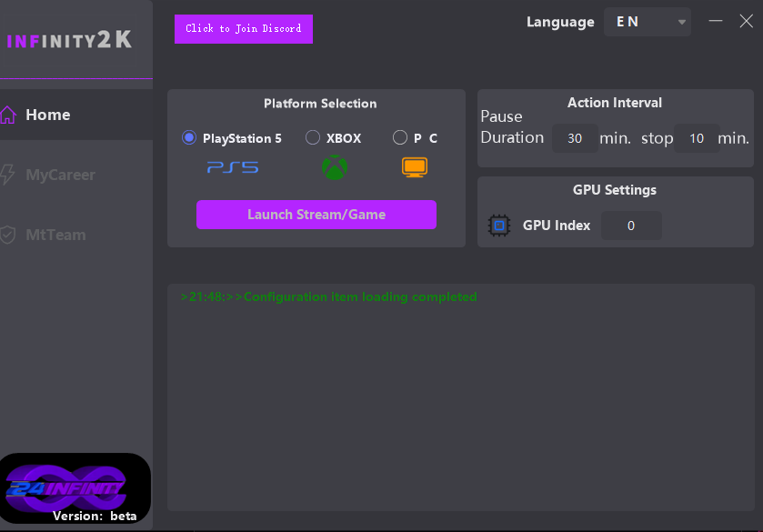Select the PlayStation 5 radio button
Viewport: 763px width, 532px height.
click(189, 138)
